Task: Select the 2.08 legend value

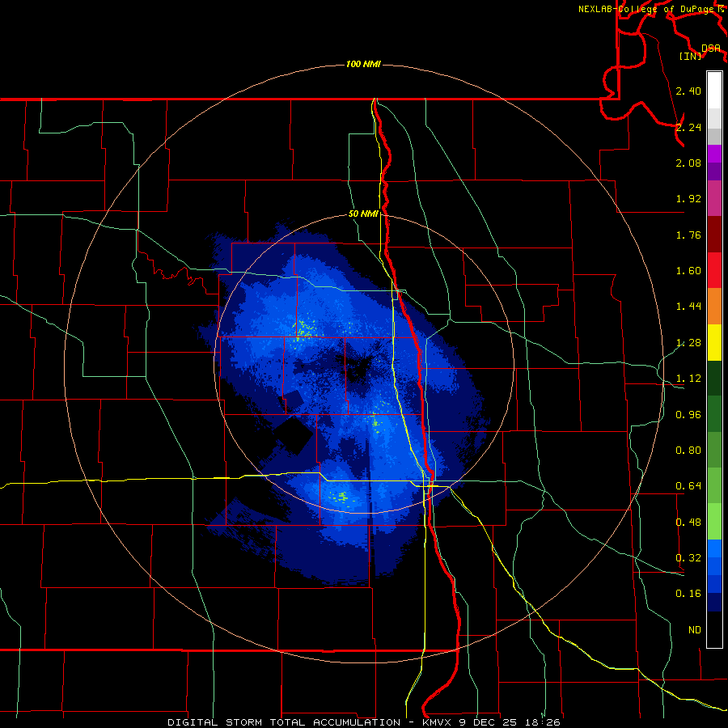Action: click(x=688, y=163)
